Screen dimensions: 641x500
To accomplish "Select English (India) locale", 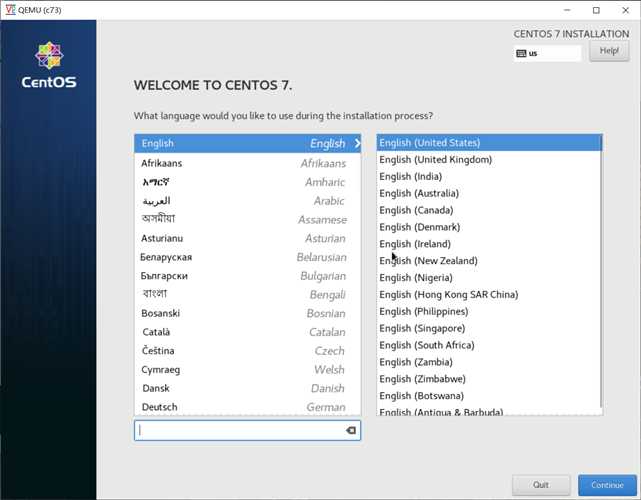I will pyautogui.click(x=489, y=177).
